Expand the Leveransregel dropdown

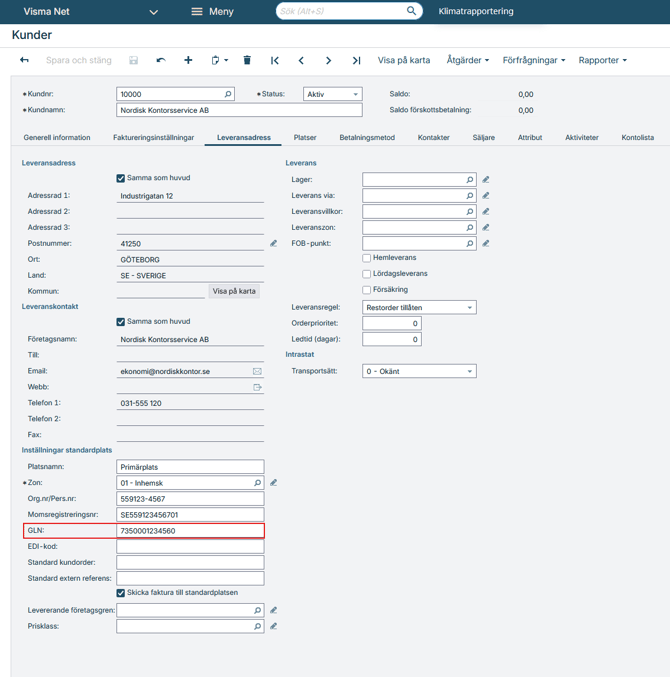(419, 308)
